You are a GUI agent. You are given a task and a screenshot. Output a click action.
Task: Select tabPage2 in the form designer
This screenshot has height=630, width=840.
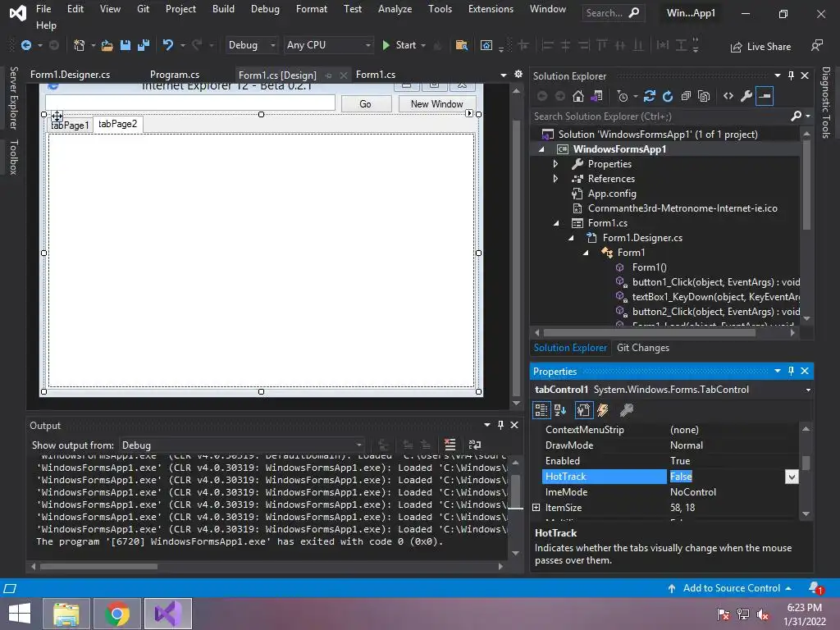[118, 125]
